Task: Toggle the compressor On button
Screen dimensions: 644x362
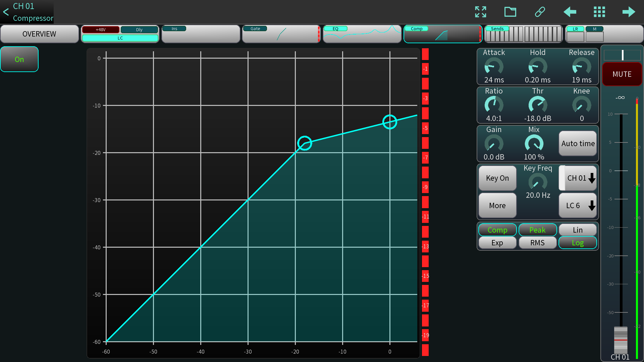Action: [x=19, y=59]
